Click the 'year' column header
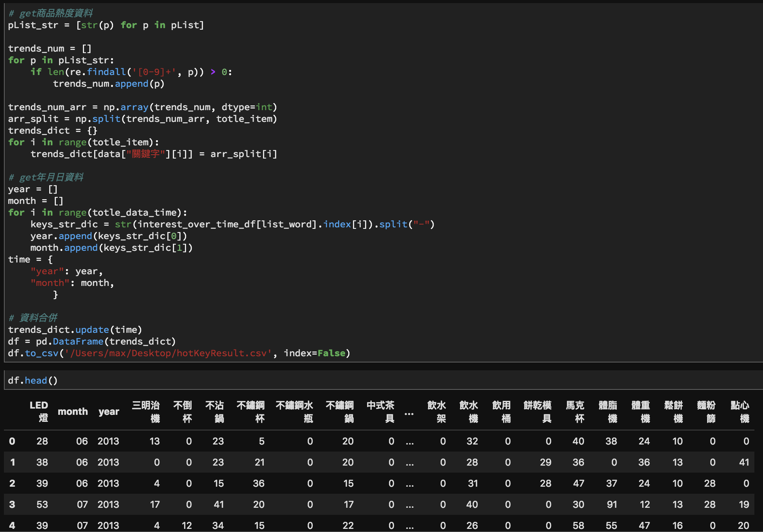 109,412
